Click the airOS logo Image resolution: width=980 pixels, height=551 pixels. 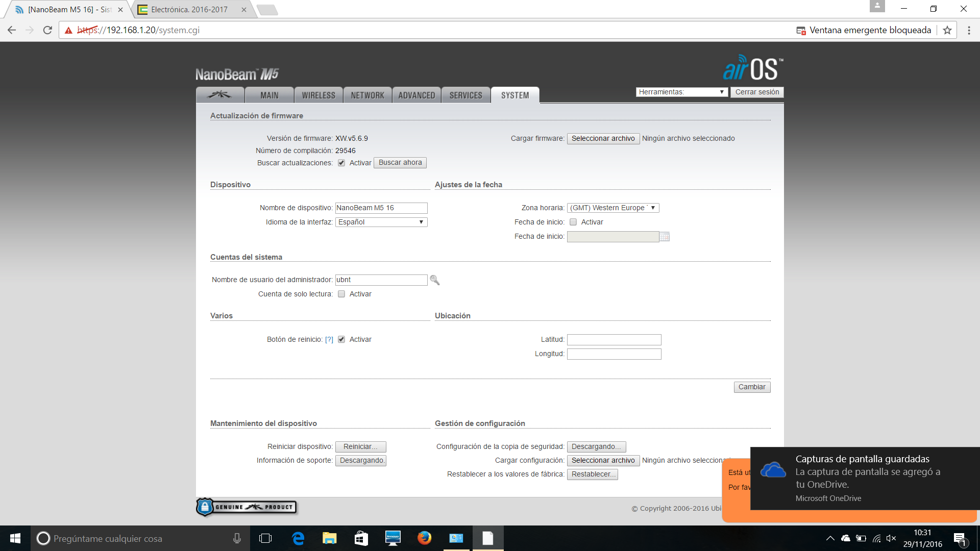(753, 68)
